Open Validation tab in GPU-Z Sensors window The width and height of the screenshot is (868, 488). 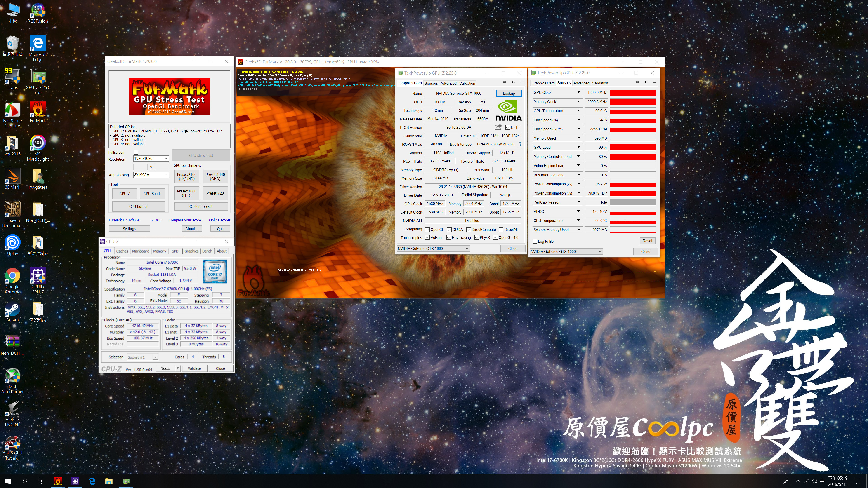click(x=600, y=83)
